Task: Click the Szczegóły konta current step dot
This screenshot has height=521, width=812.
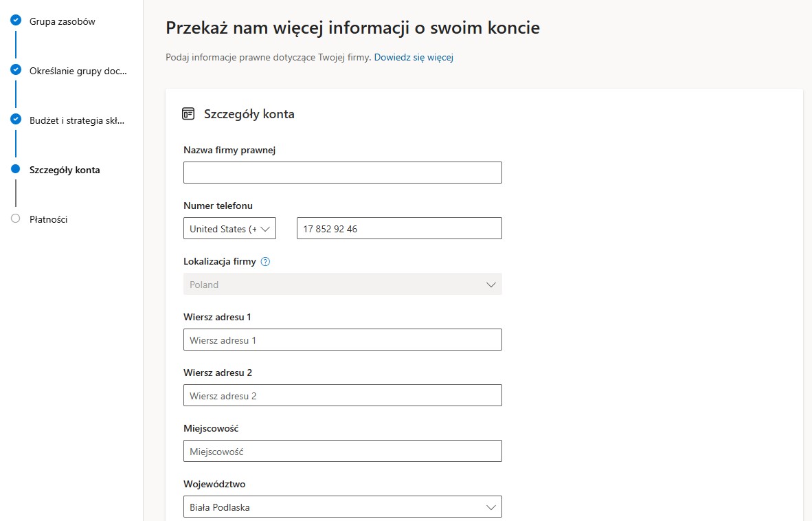Action: [16, 169]
